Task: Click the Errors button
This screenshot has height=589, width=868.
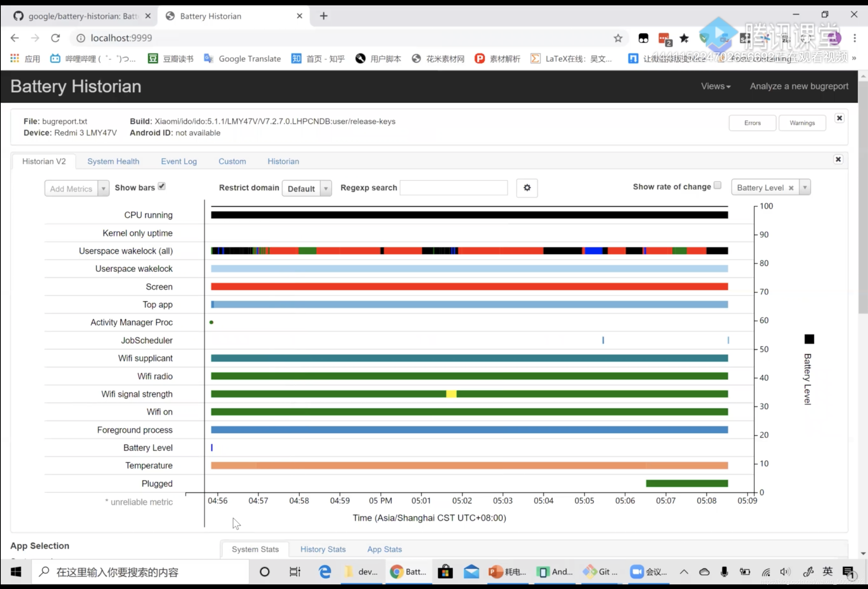Action: click(752, 123)
